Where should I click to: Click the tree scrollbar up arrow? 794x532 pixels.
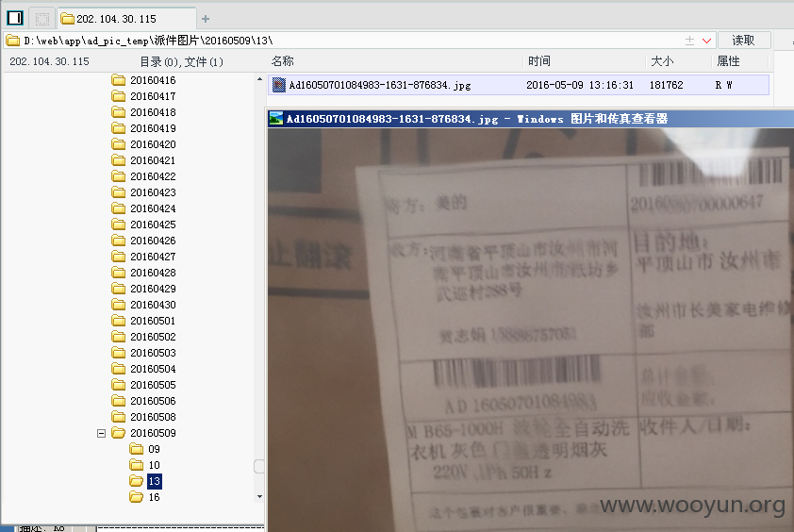pyautogui.click(x=259, y=79)
